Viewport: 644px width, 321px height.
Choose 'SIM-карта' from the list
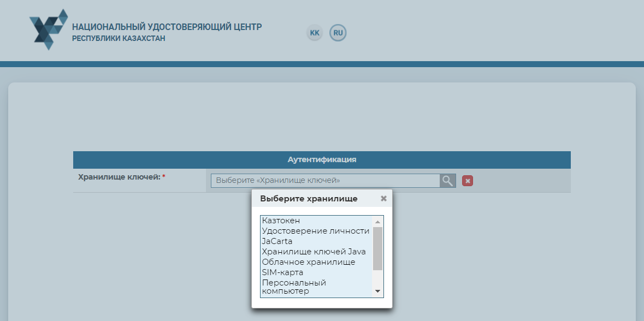click(282, 272)
